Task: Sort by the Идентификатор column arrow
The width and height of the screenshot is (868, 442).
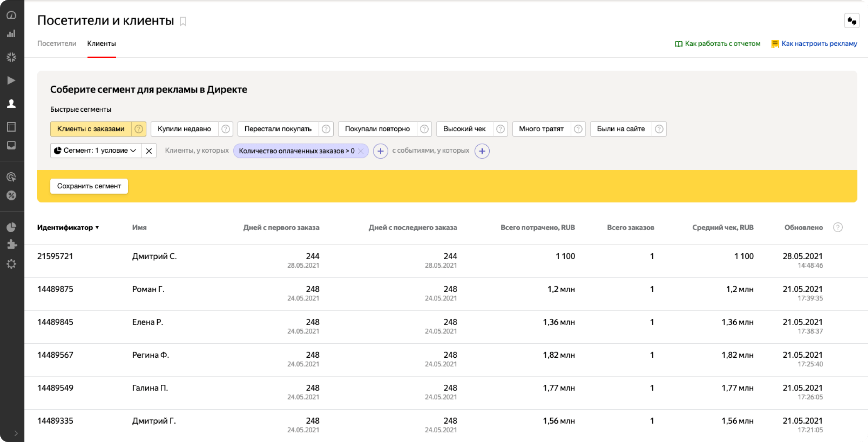Action: click(x=97, y=228)
